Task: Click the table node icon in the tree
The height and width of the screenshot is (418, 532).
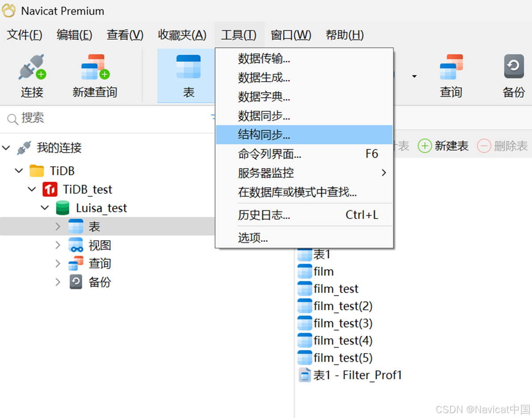Action: coord(76,226)
